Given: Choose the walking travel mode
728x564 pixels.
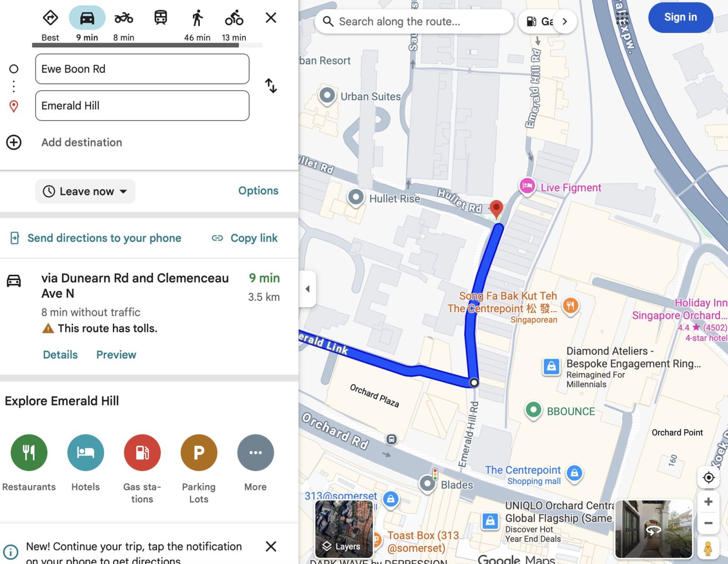Looking at the screenshot, I should pyautogui.click(x=197, y=25).
